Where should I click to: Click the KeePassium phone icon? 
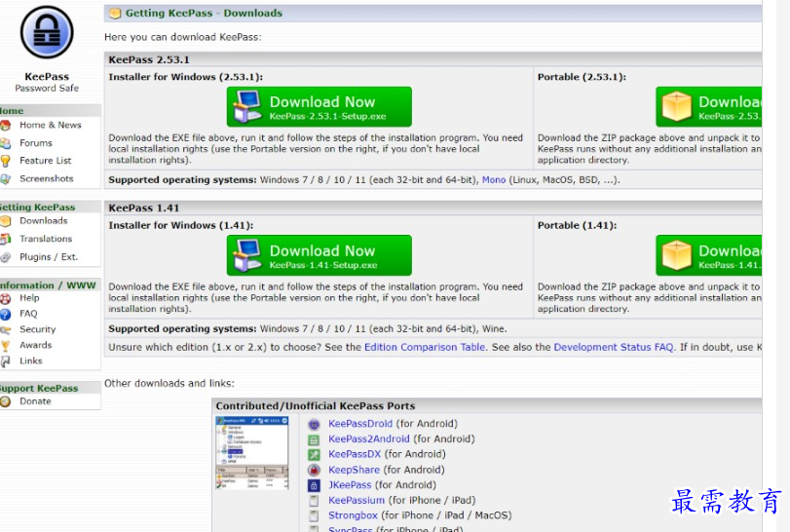[314, 501]
